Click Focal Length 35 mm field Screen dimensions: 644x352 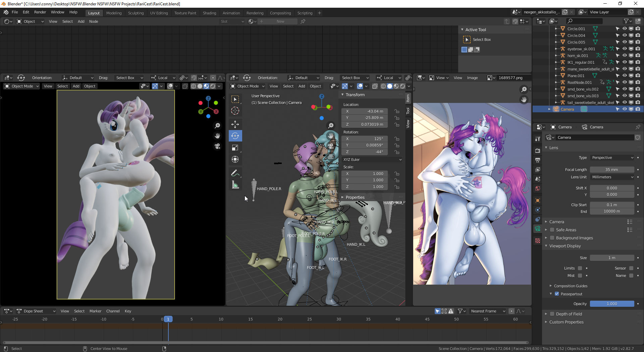(612, 170)
